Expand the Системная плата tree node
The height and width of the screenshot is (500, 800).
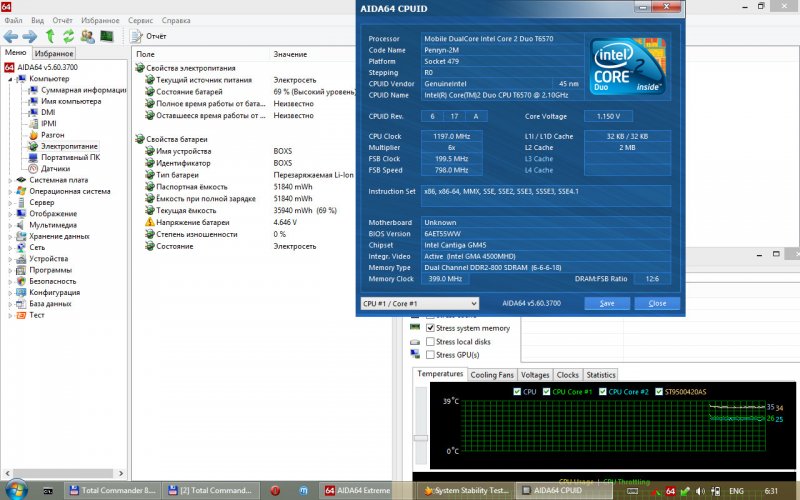10,180
